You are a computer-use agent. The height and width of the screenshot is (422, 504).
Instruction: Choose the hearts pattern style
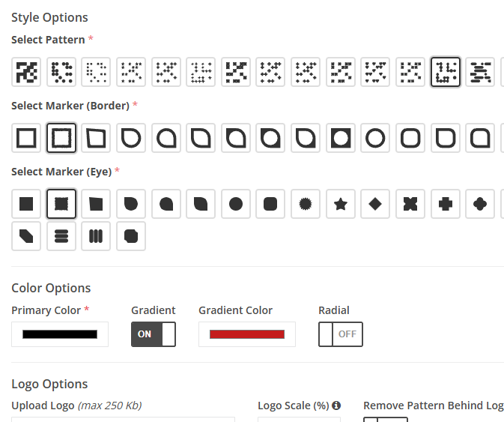pyautogui.click(x=375, y=72)
